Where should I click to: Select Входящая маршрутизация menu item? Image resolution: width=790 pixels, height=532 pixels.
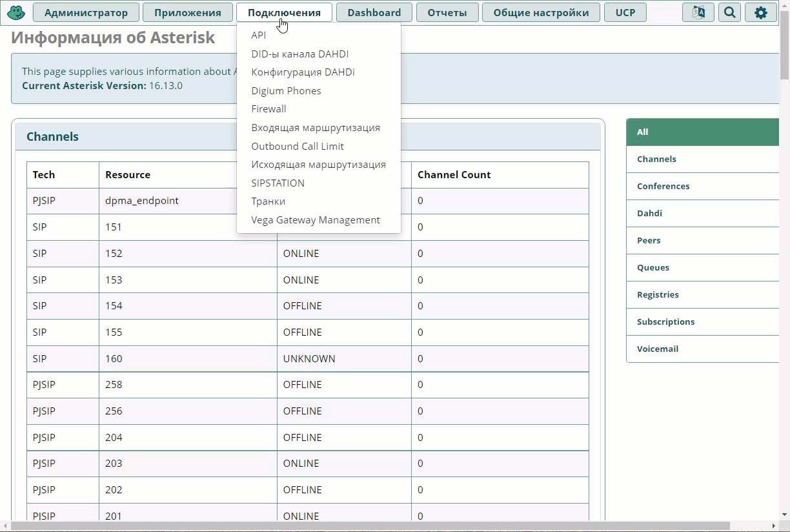[x=316, y=128]
